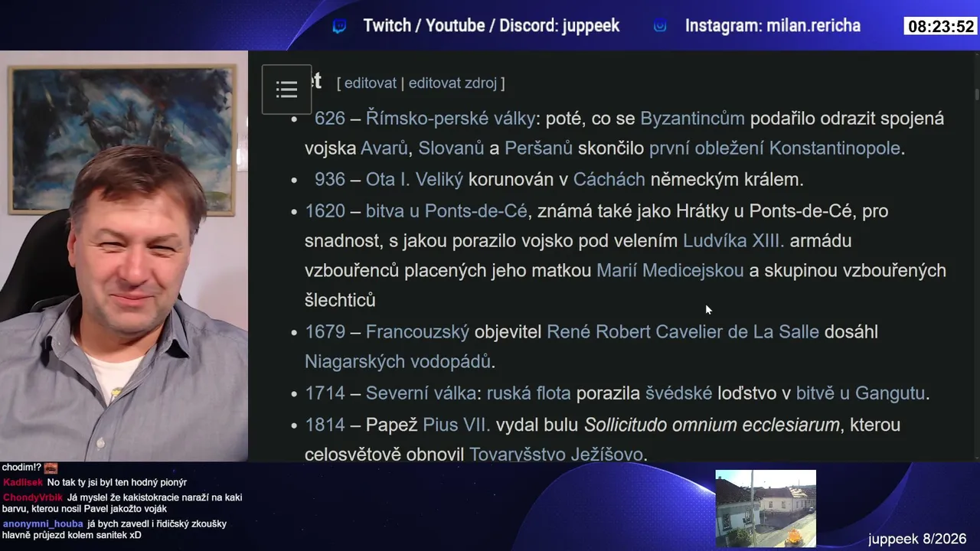Open the 'Cáchách' link
Viewport: 980px width, 551px height.
609,180
